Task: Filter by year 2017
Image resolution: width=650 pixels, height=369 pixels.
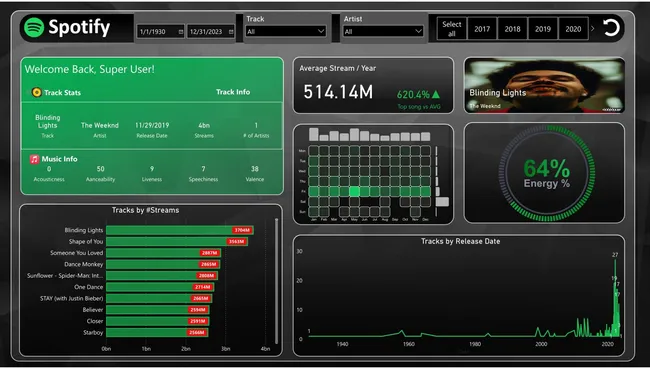Action: click(482, 29)
